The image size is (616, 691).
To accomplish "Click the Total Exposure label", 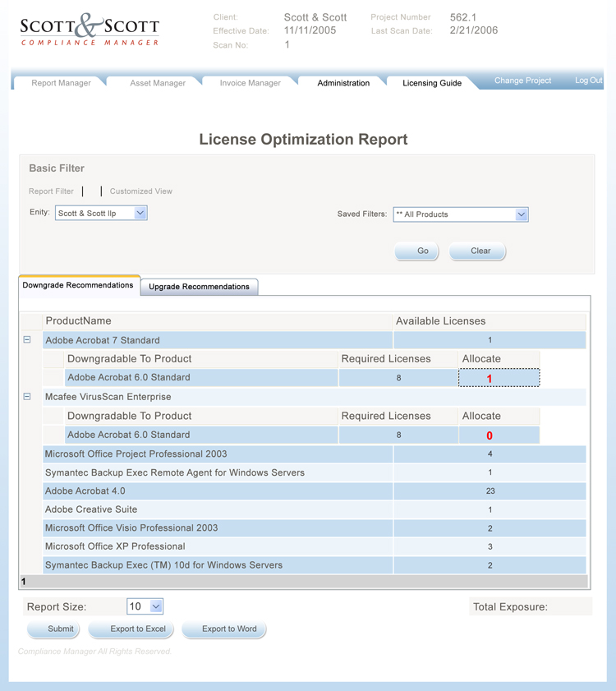I will click(510, 607).
